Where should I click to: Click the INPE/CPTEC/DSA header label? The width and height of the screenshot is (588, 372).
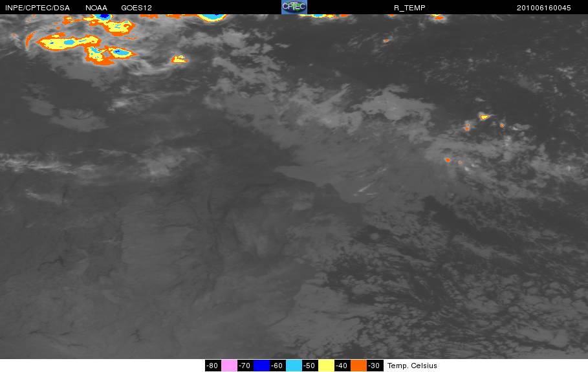[38, 8]
